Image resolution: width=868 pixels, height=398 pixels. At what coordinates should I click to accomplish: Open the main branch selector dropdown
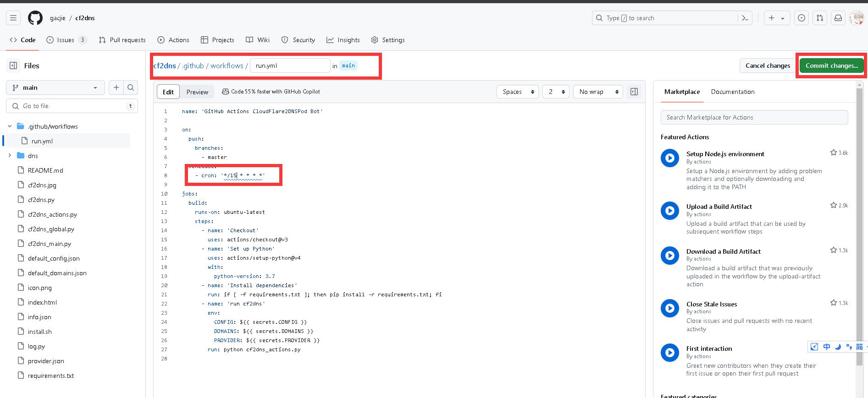(x=55, y=87)
